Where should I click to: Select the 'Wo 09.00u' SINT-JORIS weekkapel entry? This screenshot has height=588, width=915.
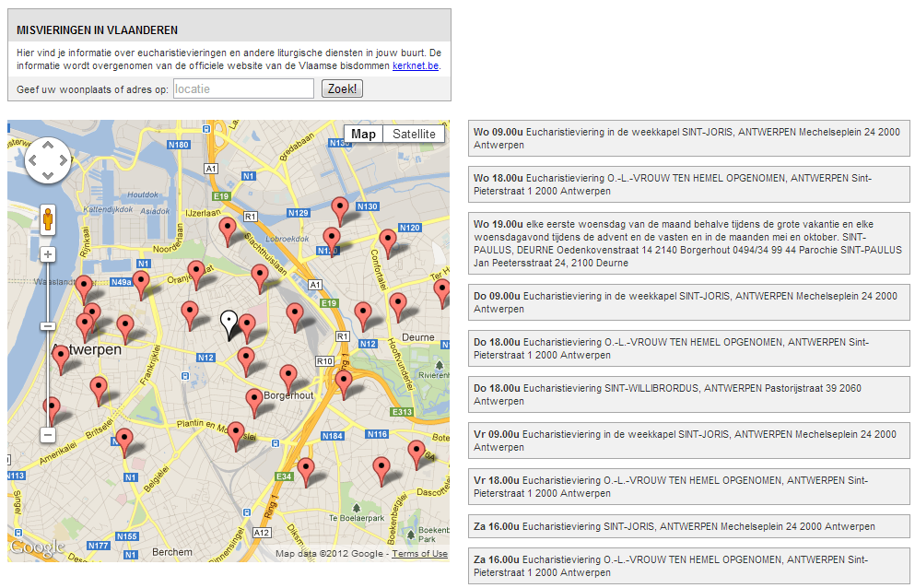coord(688,138)
